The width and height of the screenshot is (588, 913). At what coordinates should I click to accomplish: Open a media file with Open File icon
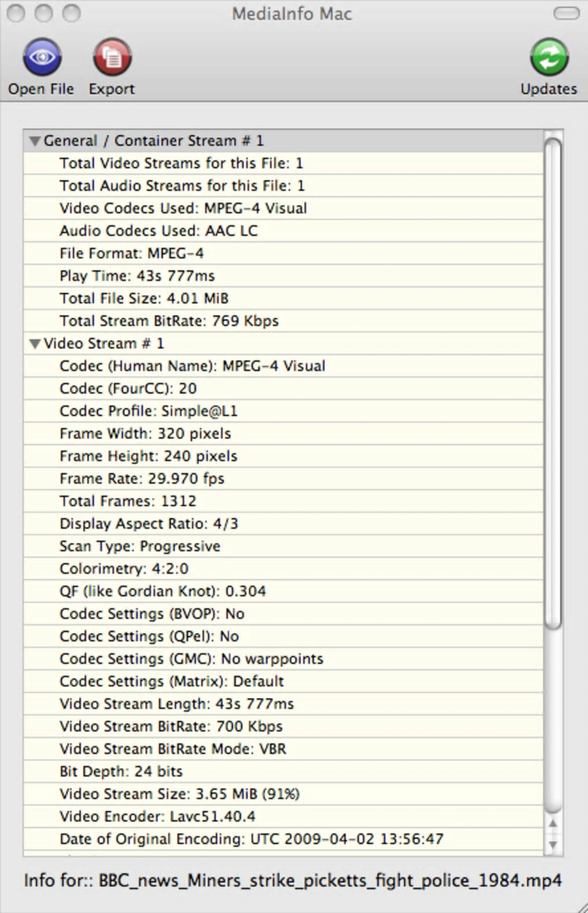coord(42,57)
